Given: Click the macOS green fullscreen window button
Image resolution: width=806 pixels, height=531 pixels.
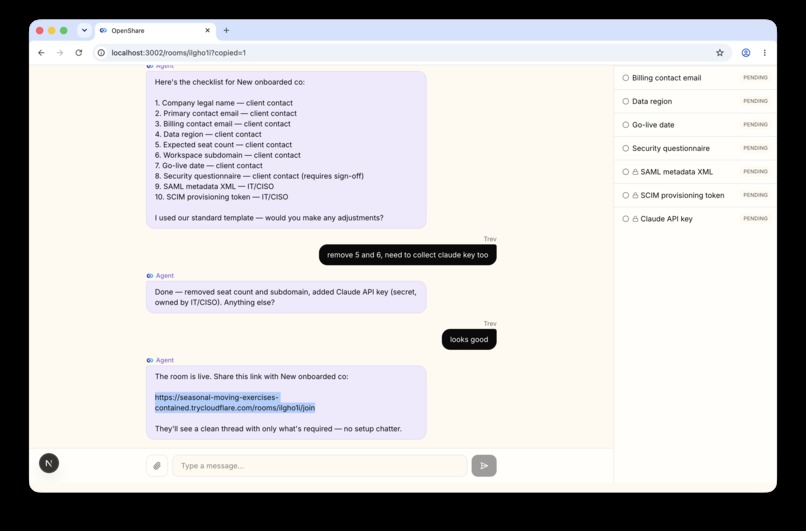Looking at the screenshot, I should pyautogui.click(x=64, y=30).
